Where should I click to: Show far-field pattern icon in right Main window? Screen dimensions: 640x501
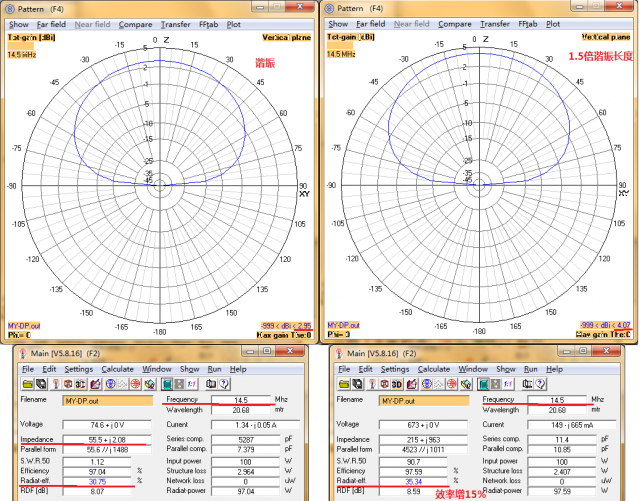coord(427,384)
